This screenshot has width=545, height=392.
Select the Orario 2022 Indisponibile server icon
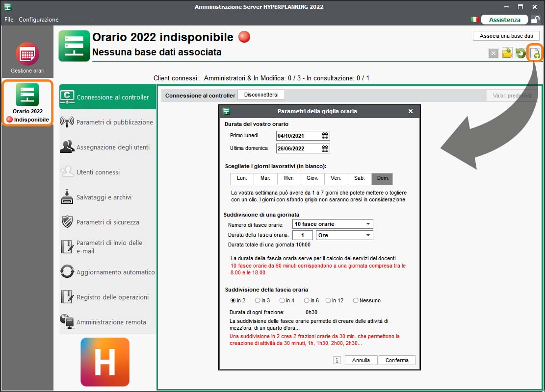coord(27,103)
